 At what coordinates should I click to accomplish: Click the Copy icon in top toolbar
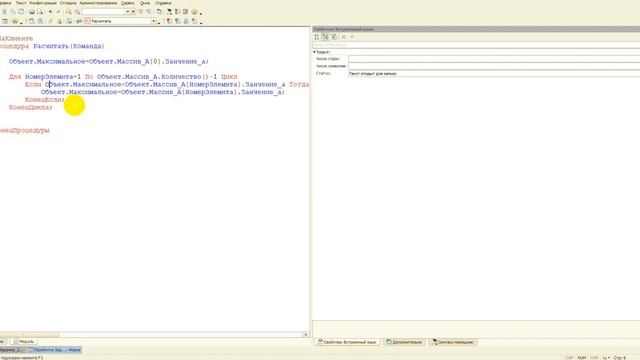tap(13, 12)
